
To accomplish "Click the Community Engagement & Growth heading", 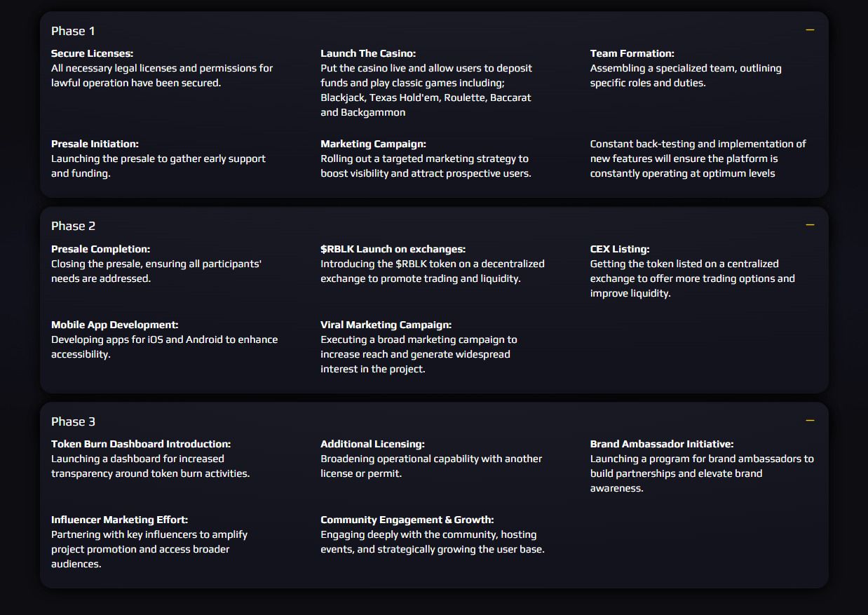I will 407,520.
